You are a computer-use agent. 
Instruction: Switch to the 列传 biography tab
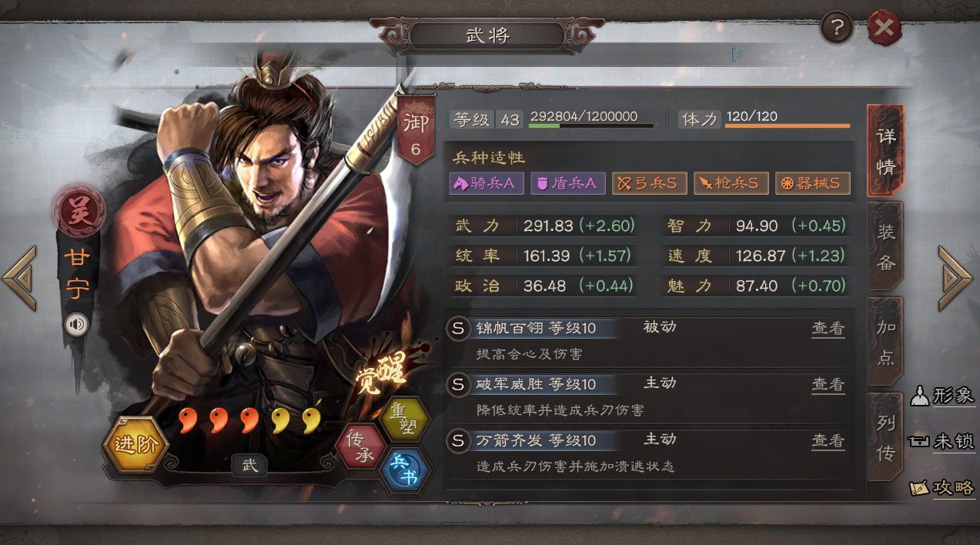(886, 436)
